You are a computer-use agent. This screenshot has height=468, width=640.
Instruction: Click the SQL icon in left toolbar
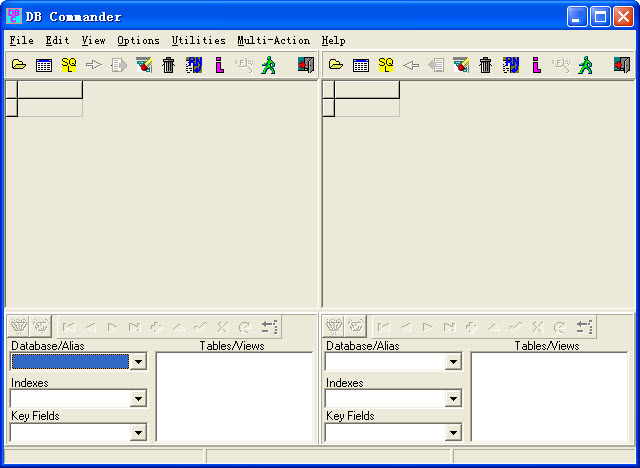(x=69, y=65)
